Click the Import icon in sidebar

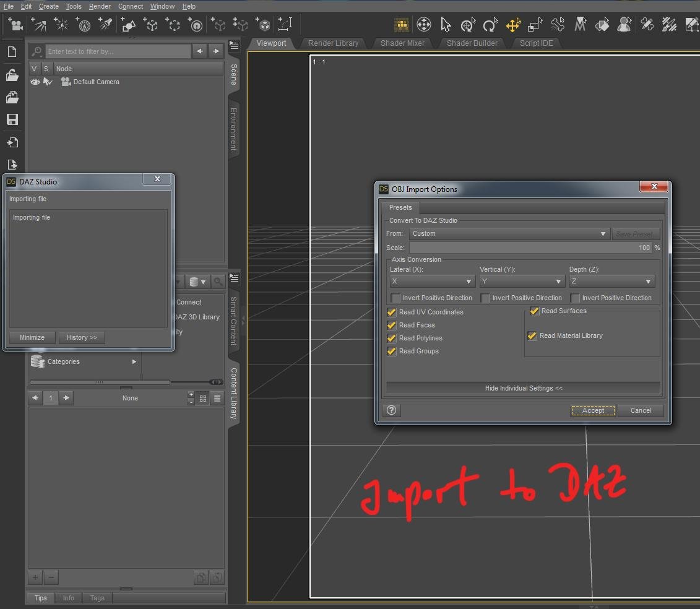click(x=12, y=142)
